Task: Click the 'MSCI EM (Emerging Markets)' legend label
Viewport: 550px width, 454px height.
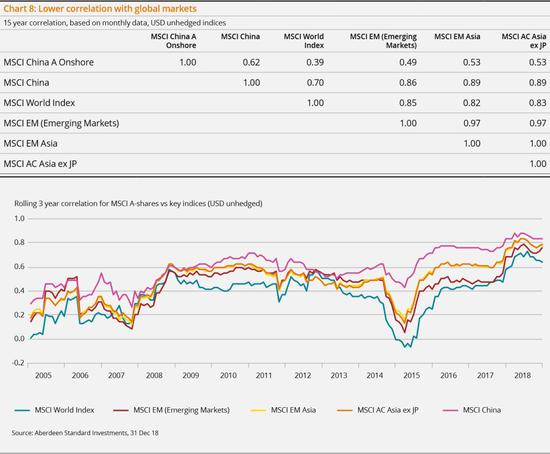Action: [181, 410]
